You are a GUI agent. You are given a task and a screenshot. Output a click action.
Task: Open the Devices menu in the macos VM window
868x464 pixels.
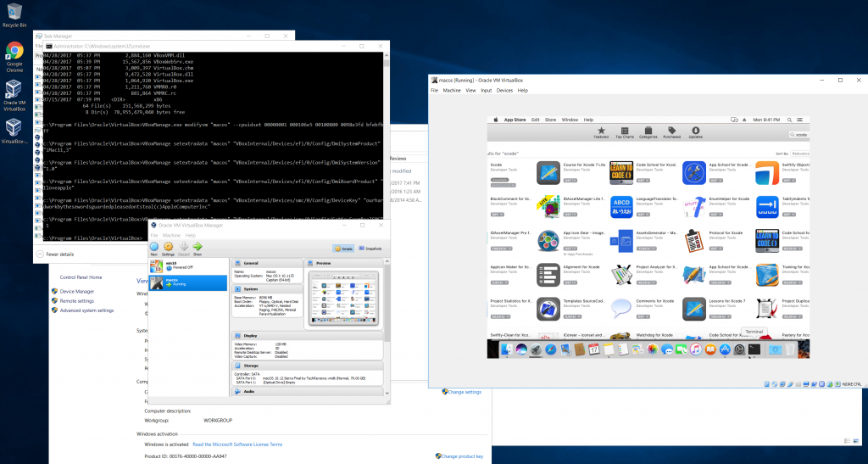pyautogui.click(x=504, y=90)
